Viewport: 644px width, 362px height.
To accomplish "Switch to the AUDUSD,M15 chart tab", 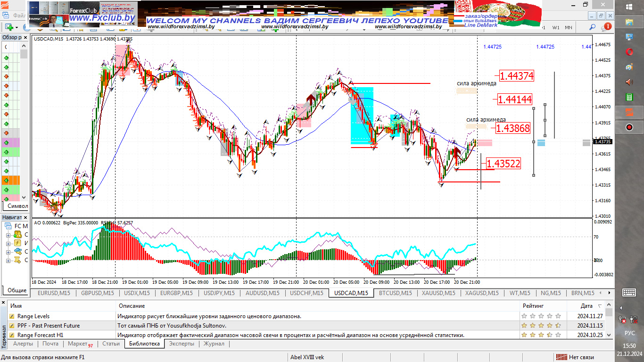I will (x=263, y=293).
